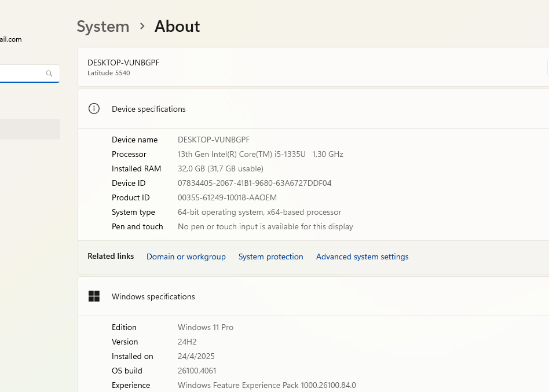Click the Version value 24H2

[x=187, y=342]
